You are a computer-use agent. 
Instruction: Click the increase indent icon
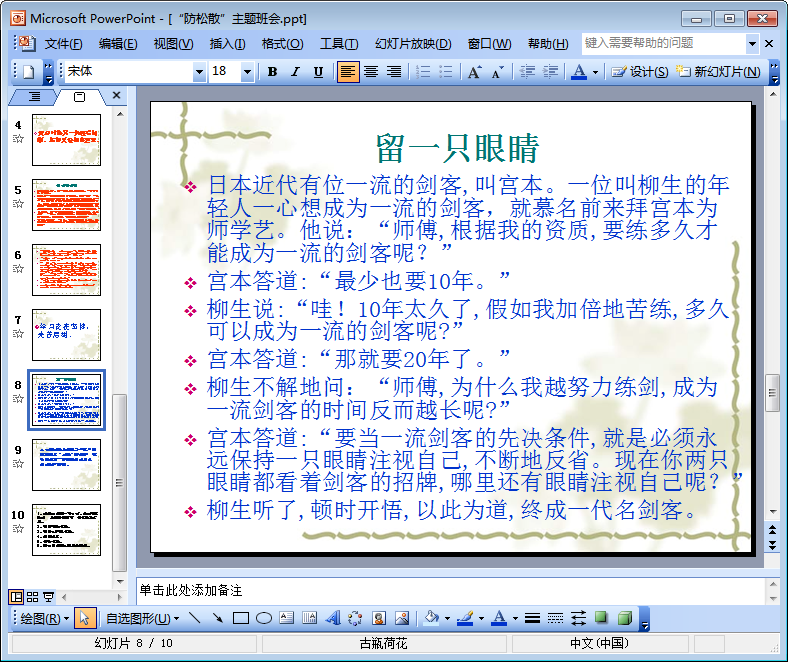tap(550, 72)
